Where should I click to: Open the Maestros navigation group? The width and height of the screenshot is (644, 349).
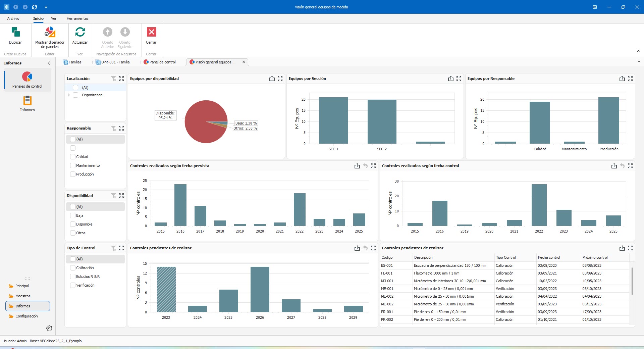coord(23,296)
